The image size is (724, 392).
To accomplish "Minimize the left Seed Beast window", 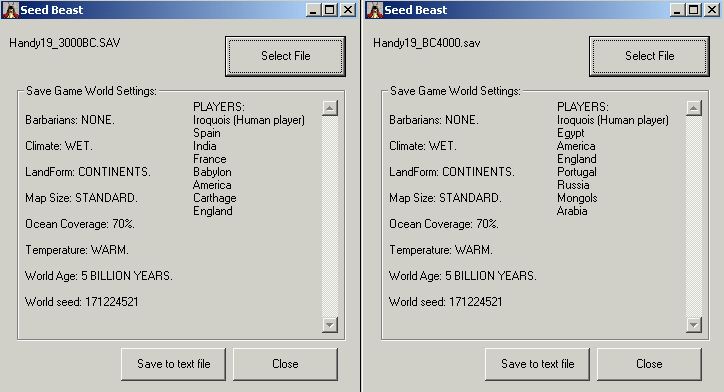I will coord(314,10).
